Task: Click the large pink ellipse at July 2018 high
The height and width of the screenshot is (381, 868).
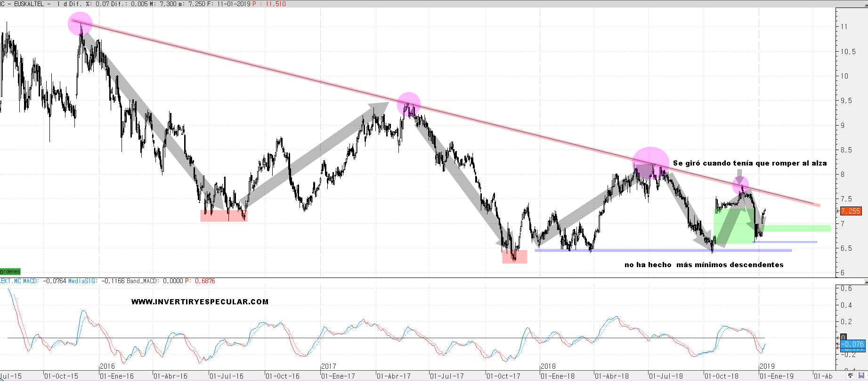Action: 650,162
